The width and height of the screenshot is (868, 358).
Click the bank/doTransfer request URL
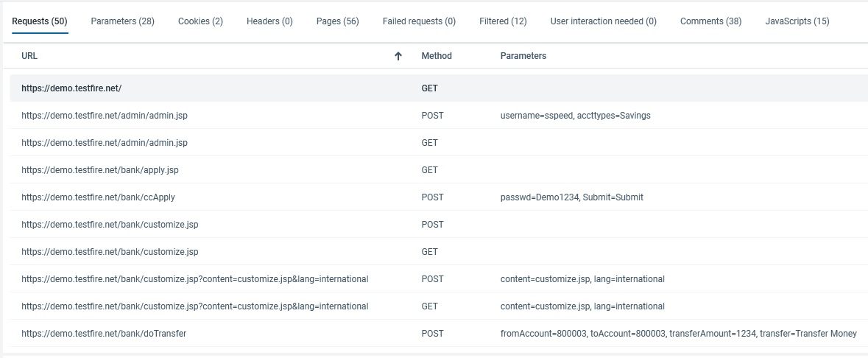pos(104,334)
